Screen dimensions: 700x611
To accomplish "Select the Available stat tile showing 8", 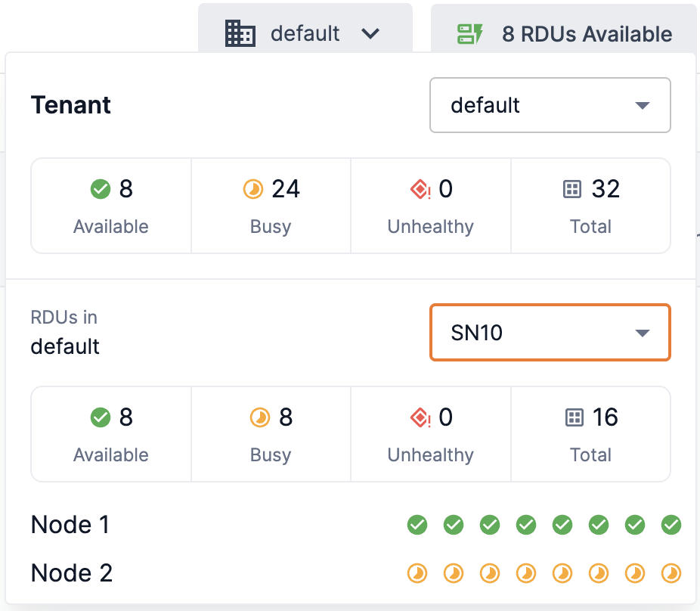I will [110, 206].
